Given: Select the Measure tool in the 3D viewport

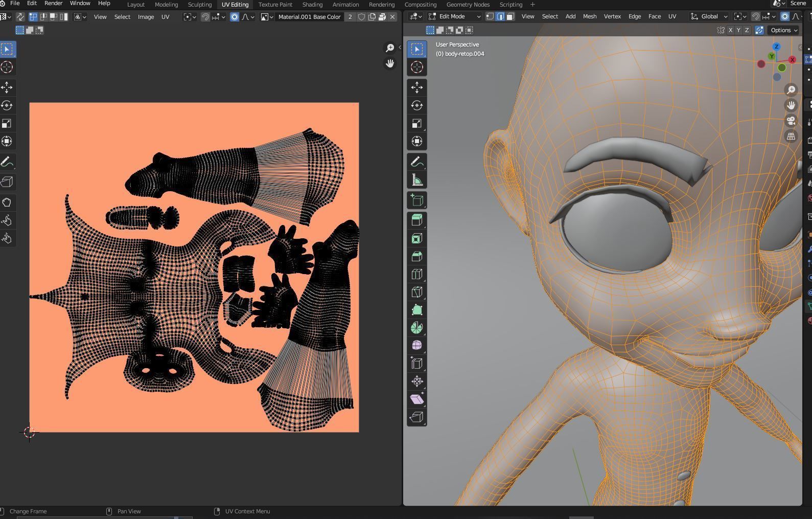Looking at the screenshot, I should [417, 179].
